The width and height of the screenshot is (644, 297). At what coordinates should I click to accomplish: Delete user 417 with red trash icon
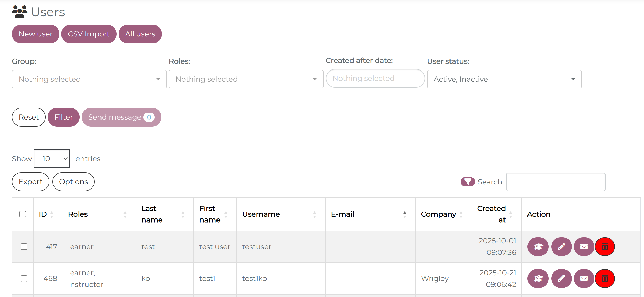coord(605,247)
